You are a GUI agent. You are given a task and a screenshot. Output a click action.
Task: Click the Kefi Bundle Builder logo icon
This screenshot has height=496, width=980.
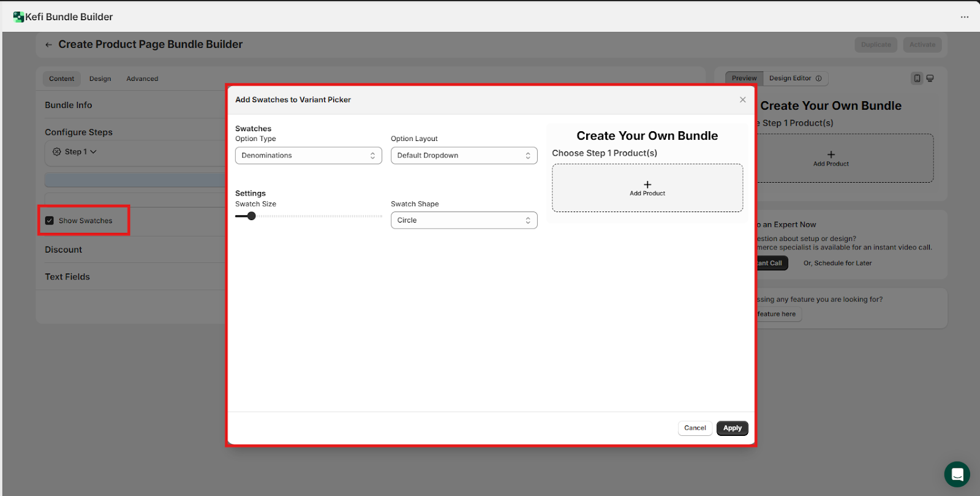pyautogui.click(x=18, y=17)
